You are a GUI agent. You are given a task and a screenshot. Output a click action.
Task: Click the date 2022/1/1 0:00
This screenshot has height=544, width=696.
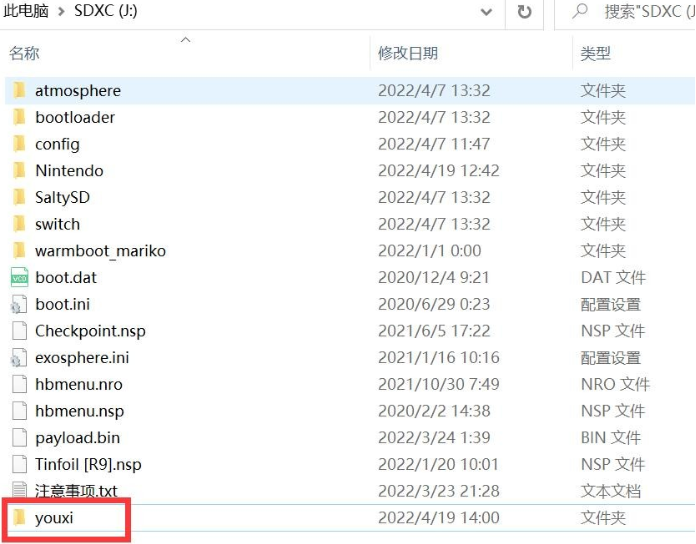point(430,251)
